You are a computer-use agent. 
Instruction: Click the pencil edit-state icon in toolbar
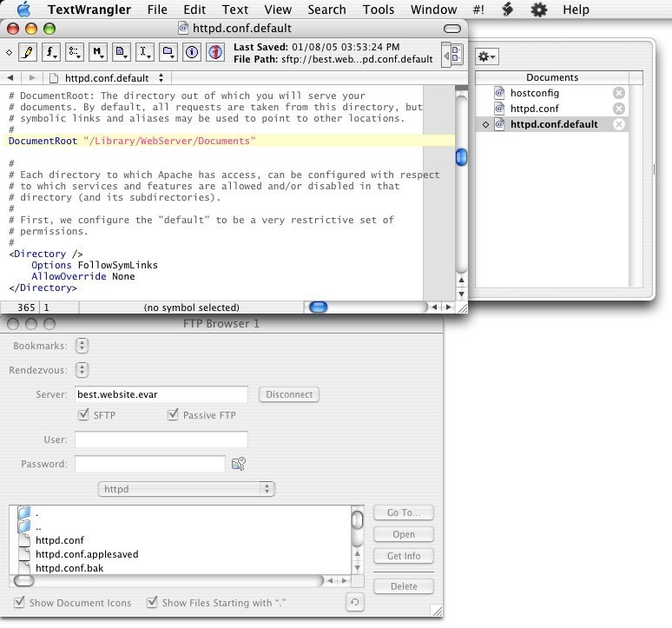pyautogui.click(x=28, y=53)
